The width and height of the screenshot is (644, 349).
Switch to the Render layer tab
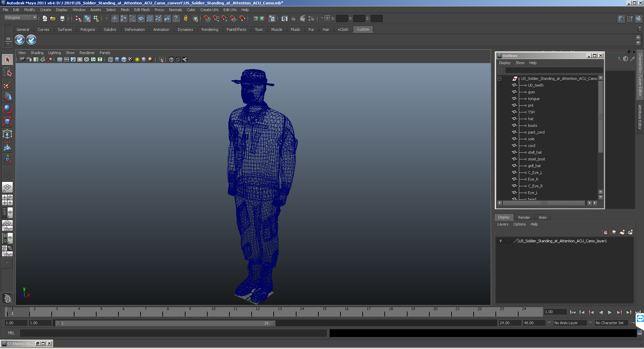point(524,217)
